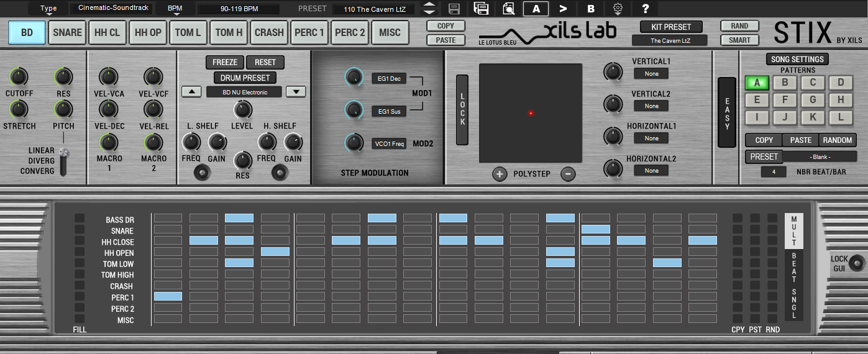Open the BPM range dropdown 90-119 BPM
Image resolution: width=868 pixels, height=354 pixels.
tap(238, 9)
